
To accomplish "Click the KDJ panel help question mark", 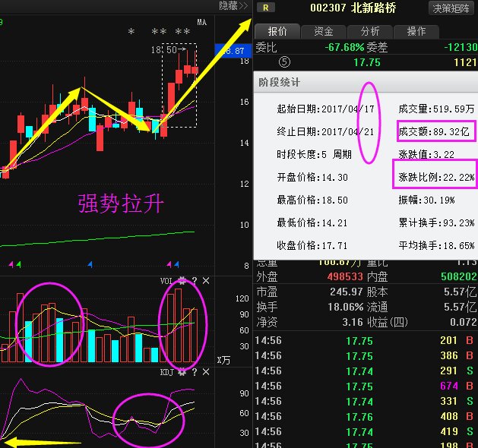I will [194, 373].
